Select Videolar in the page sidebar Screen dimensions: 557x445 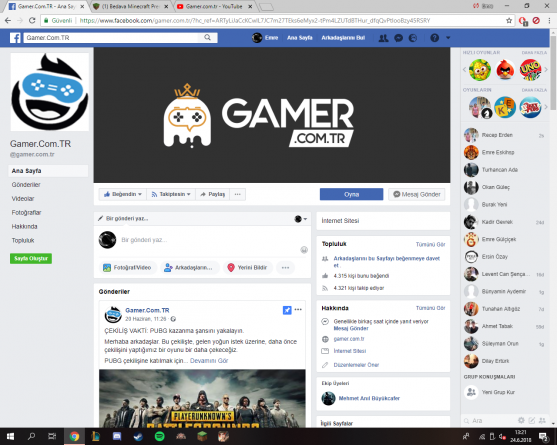point(23,199)
